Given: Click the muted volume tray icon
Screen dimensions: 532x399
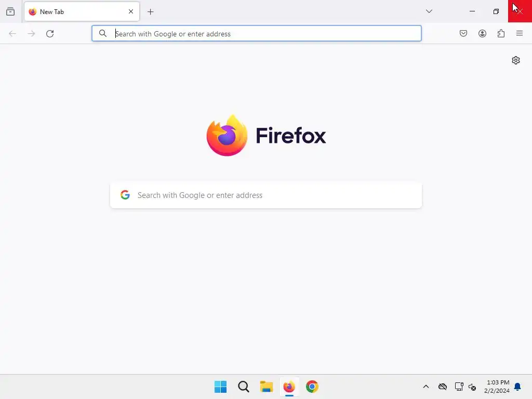Looking at the screenshot, I should click(x=472, y=387).
